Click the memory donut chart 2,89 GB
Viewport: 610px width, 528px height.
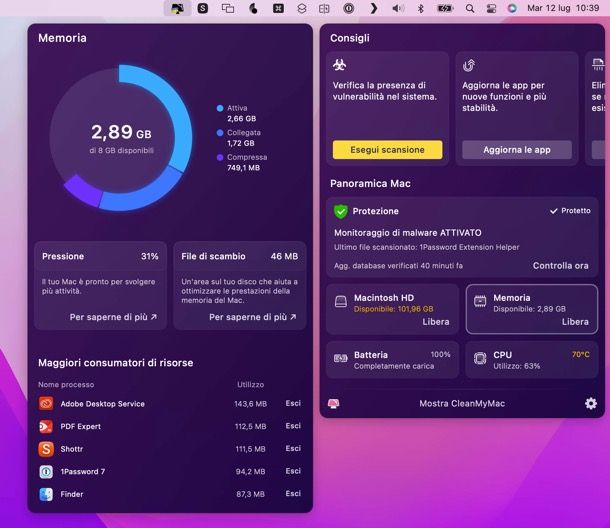(x=121, y=138)
